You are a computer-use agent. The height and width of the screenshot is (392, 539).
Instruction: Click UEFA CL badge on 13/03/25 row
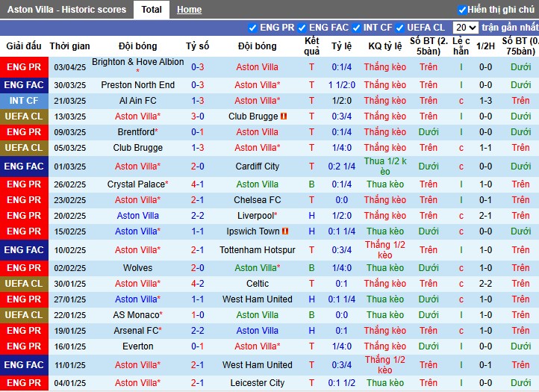click(x=24, y=116)
